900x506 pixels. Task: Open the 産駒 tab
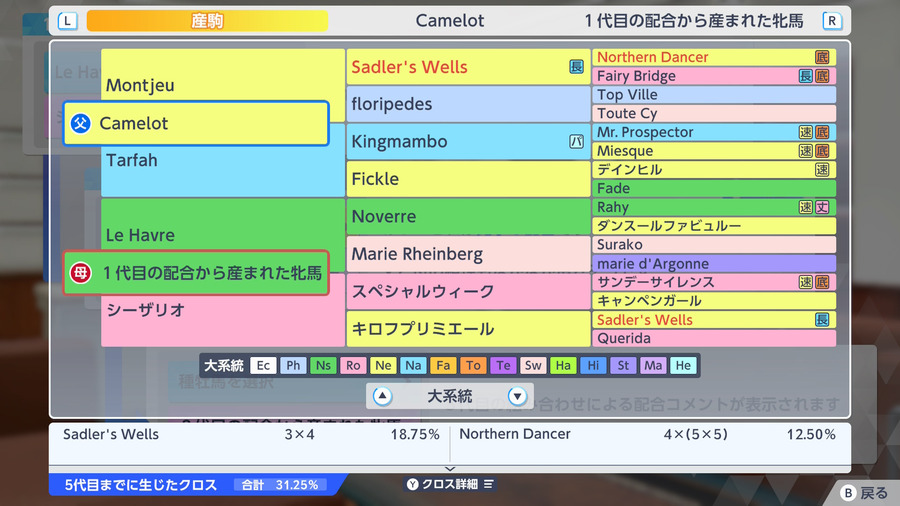207,21
